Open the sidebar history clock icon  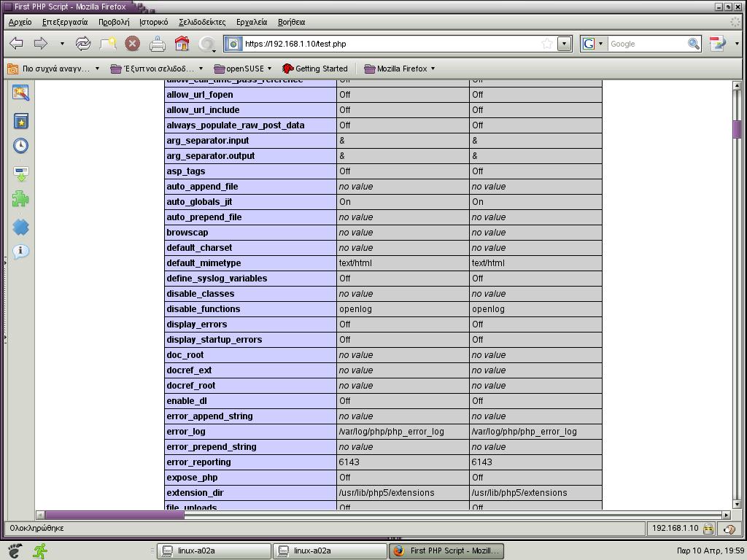(20, 145)
